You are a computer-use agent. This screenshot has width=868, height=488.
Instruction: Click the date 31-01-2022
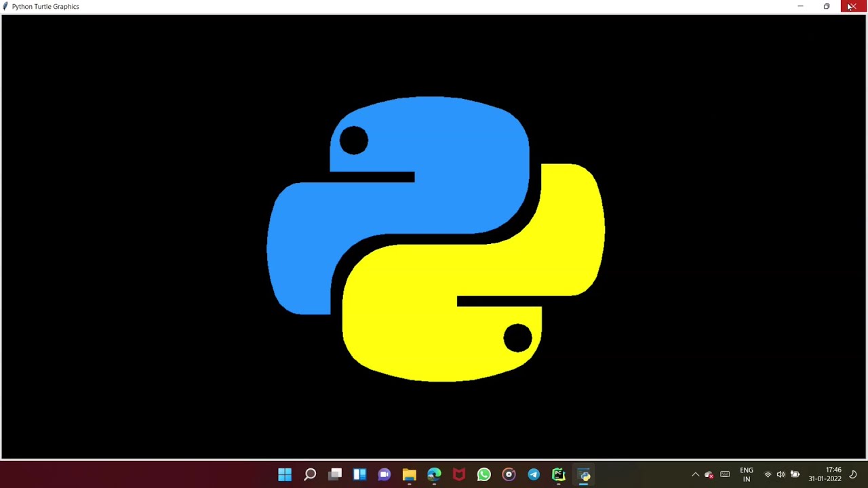tap(825, 479)
